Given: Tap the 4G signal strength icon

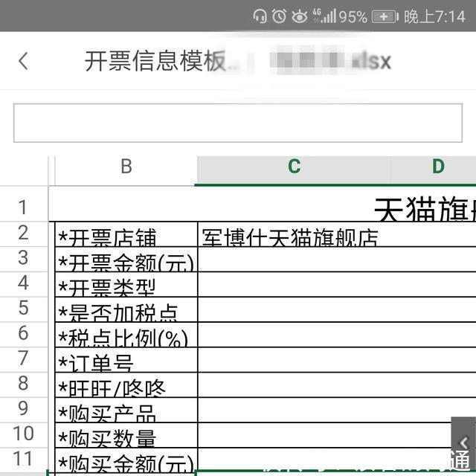Looking at the screenshot, I should tap(324, 16).
